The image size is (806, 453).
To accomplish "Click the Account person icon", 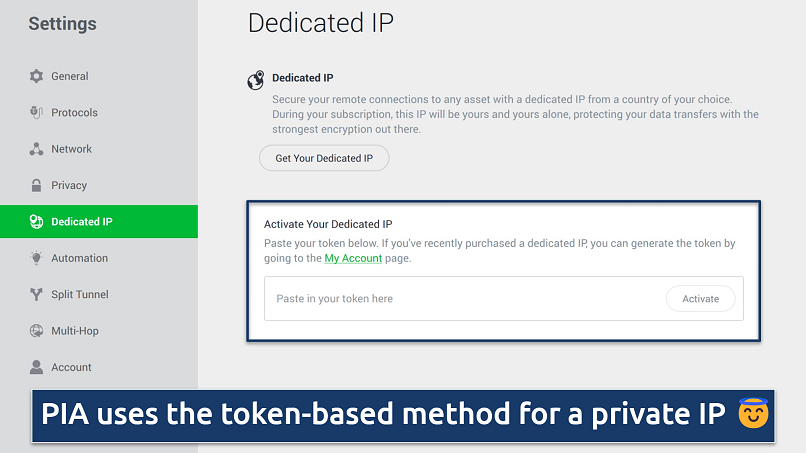I will [x=37, y=367].
